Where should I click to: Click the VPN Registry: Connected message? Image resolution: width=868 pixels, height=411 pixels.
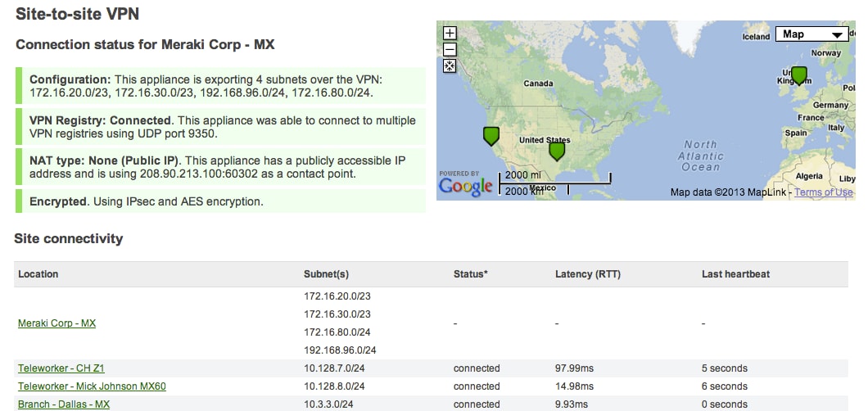[x=221, y=127]
